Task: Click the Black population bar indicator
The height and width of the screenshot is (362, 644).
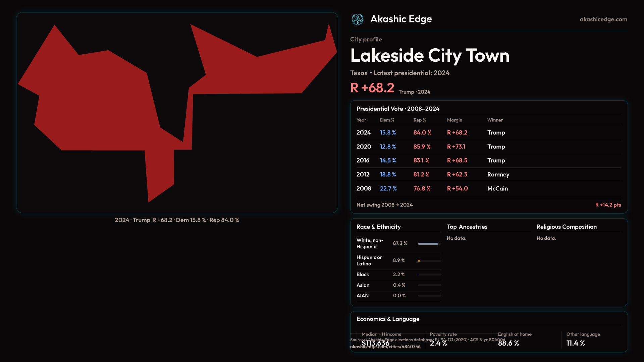Action: [419, 275]
